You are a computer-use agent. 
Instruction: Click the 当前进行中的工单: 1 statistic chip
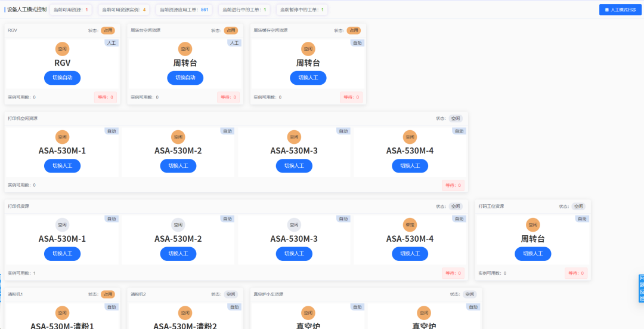[x=244, y=10]
